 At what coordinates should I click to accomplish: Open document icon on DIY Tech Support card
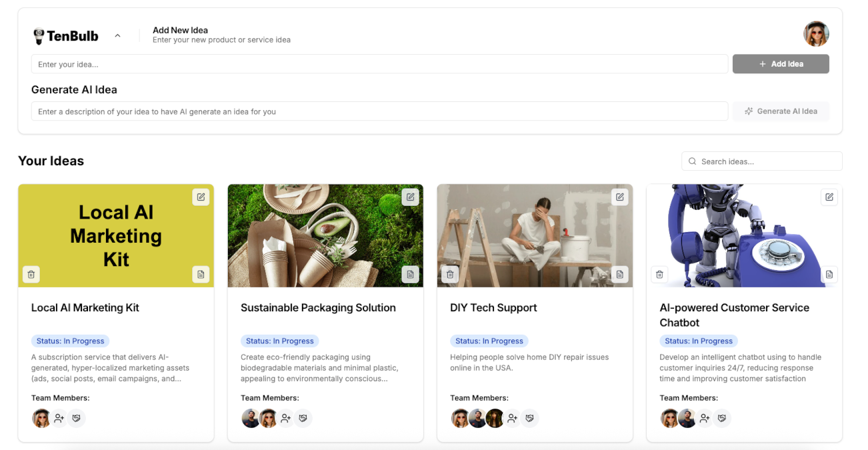click(620, 274)
